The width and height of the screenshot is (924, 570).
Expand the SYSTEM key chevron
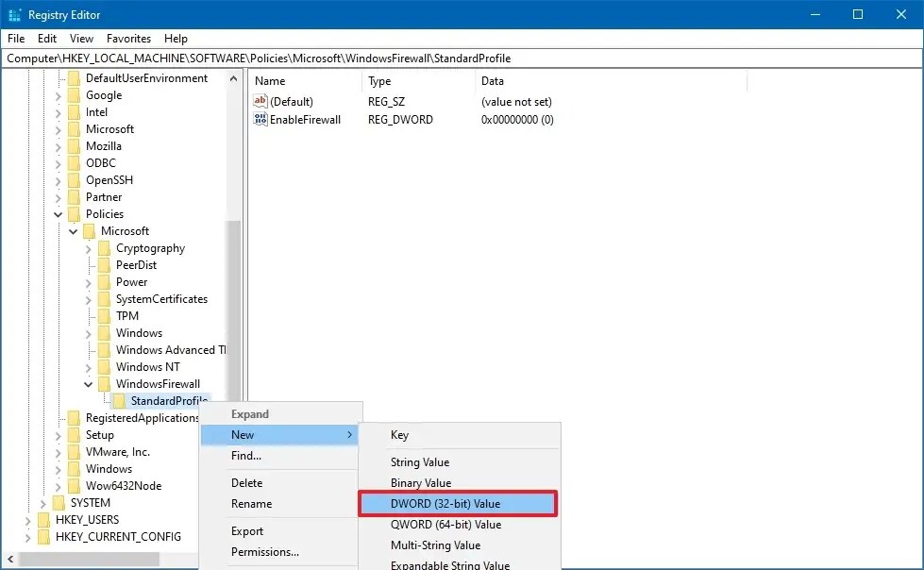(42, 502)
